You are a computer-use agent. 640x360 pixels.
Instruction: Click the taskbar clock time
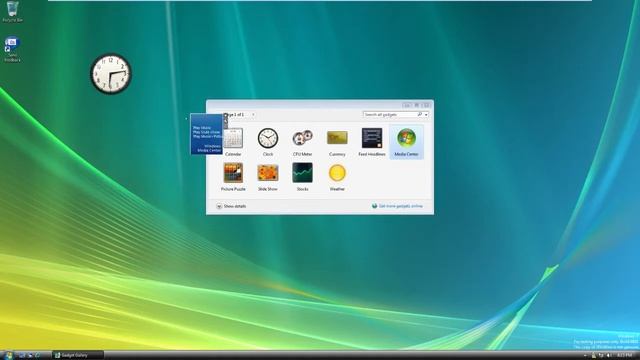point(624,356)
